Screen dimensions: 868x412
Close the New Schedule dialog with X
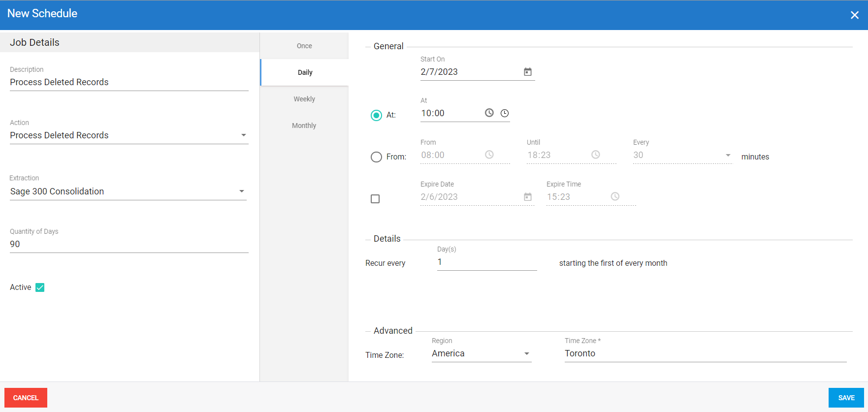coord(854,15)
